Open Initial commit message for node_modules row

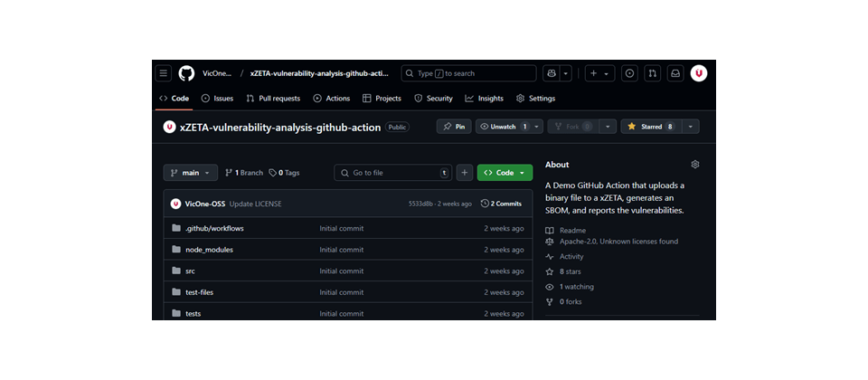[x=342, y=250]
